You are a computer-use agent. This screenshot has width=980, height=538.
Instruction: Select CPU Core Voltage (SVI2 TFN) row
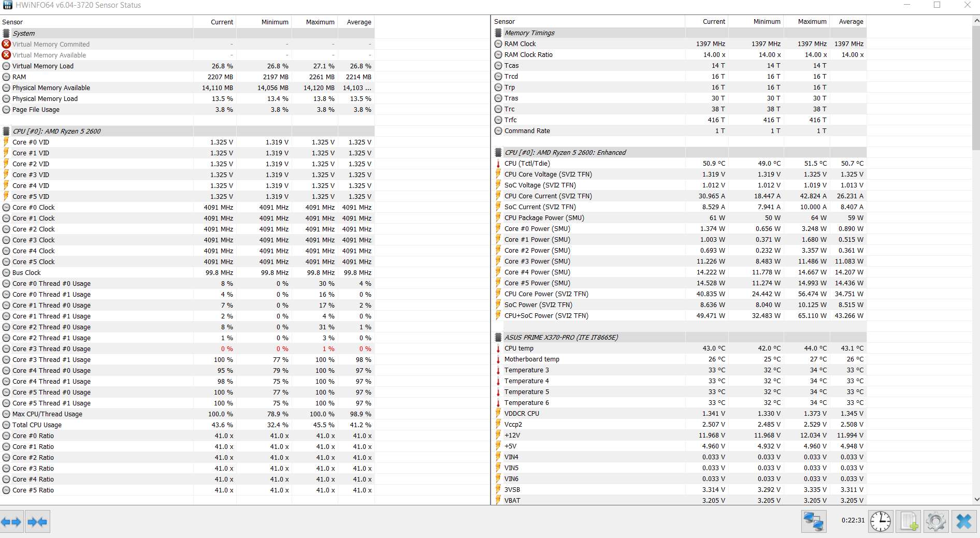679,174
